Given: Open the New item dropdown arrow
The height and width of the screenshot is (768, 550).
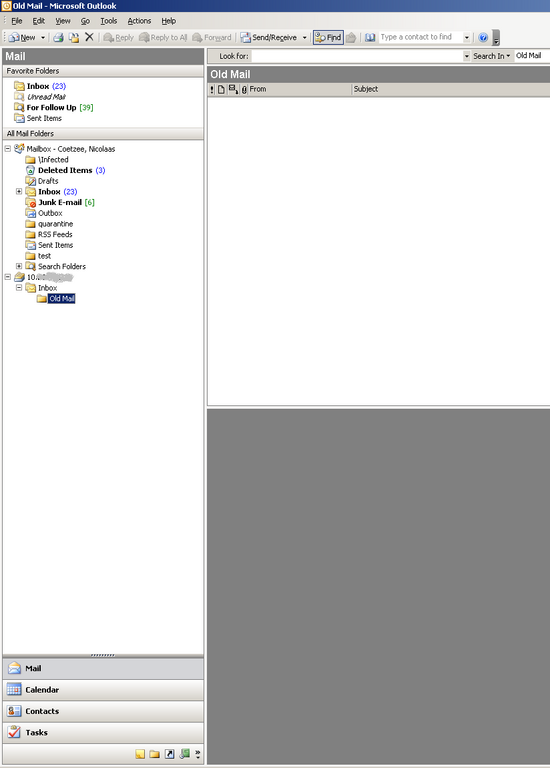Looking at the screenshot, I should (43, 37).
